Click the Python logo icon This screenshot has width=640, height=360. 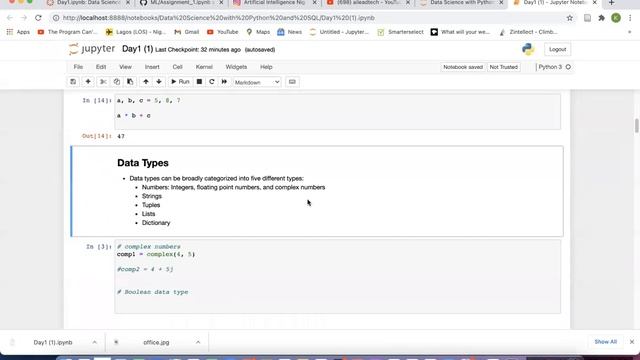pyautogui.click(x=528, y=49)
